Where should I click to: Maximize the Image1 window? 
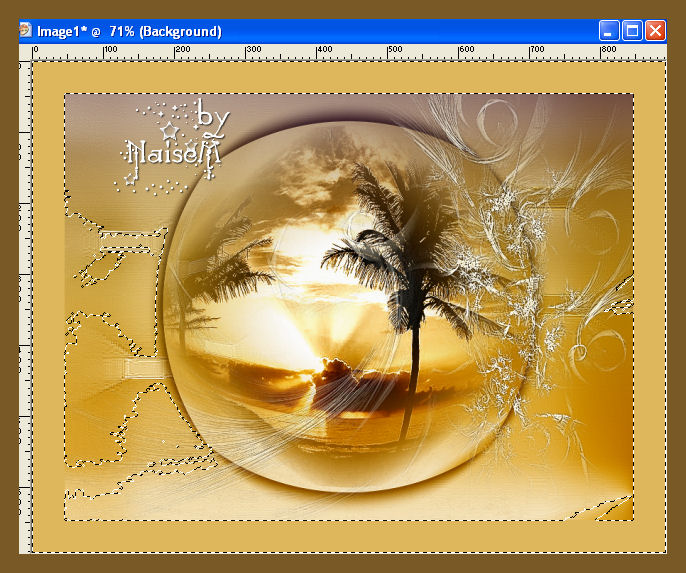coord(632,31)
